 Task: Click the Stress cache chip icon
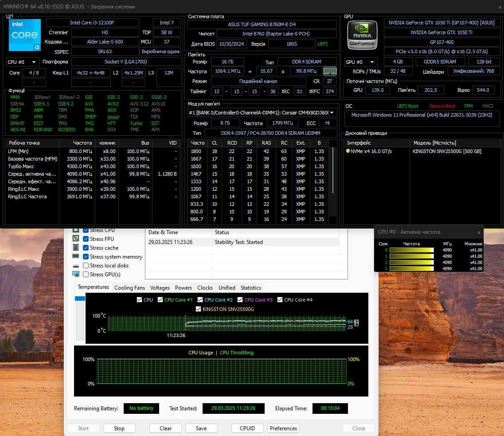[x=76, y=247]
